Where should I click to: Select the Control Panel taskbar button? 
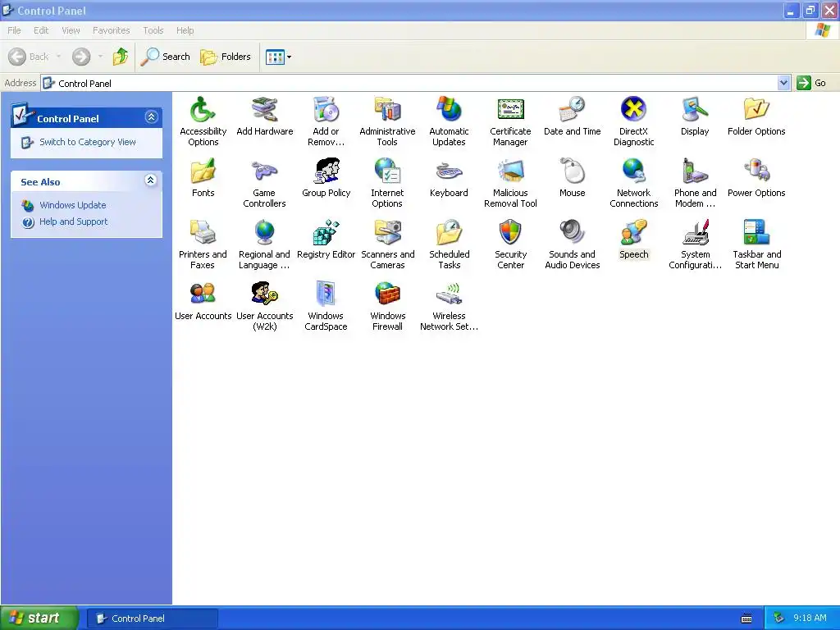coord(153,619)
